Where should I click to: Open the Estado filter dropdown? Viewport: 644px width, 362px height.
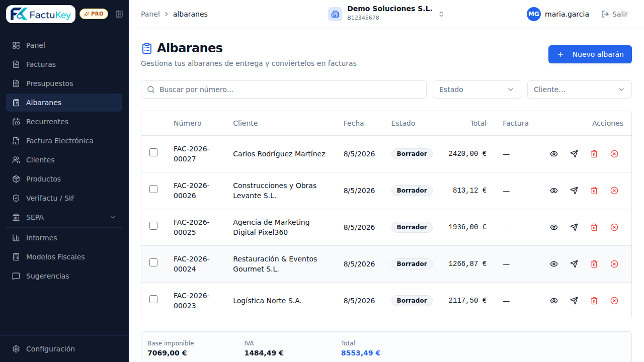point(477,89)
